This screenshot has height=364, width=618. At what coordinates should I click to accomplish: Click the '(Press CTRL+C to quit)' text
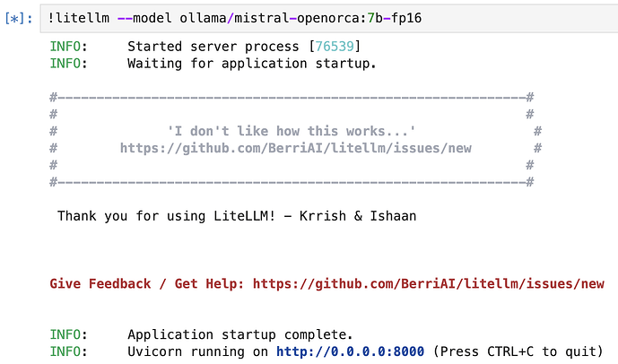point(518,351)
